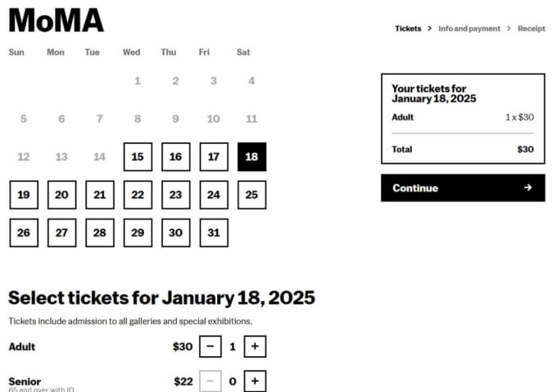Add a Senior ticket with plus
Image resolution: width=557 pixels, height=392 pixels.
[x=255, y=381]
